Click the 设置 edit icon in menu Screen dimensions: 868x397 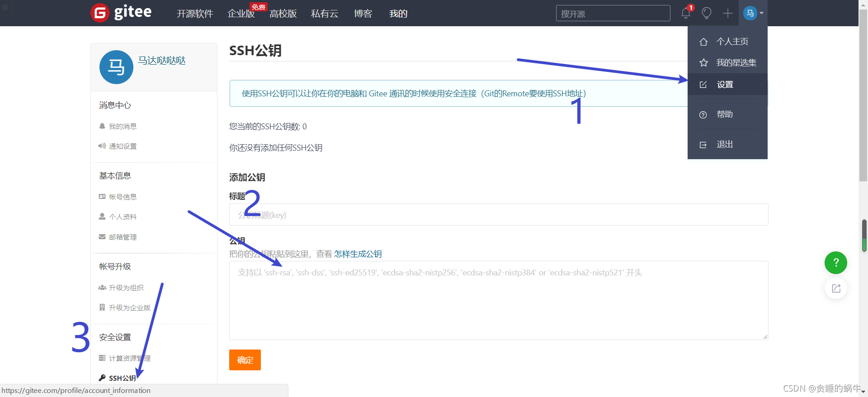click(x=703, y=85)
